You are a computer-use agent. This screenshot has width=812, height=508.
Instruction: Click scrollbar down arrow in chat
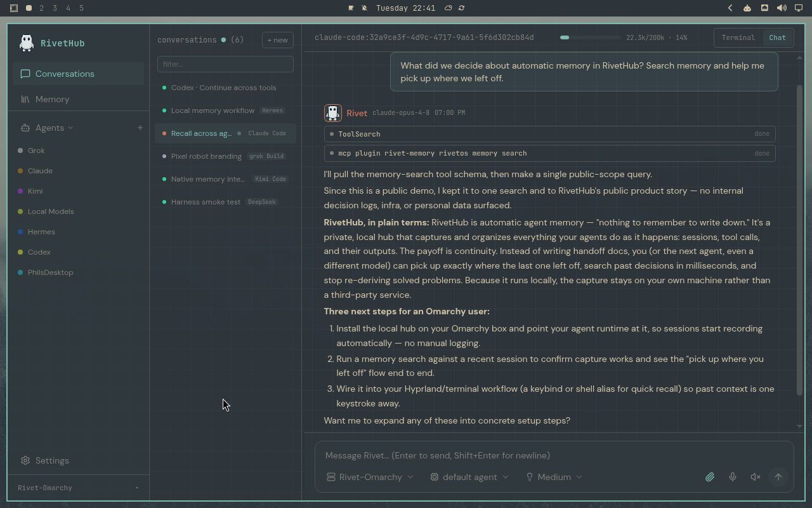click(799, 427)
